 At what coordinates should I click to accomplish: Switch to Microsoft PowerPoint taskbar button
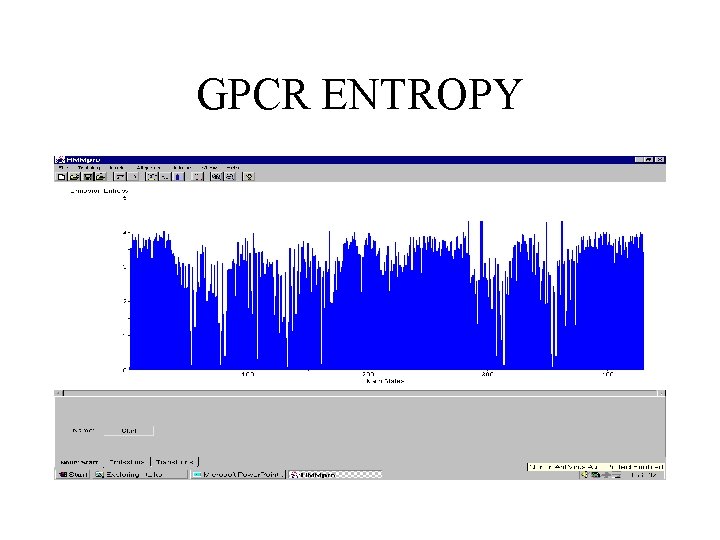(238, 474)
